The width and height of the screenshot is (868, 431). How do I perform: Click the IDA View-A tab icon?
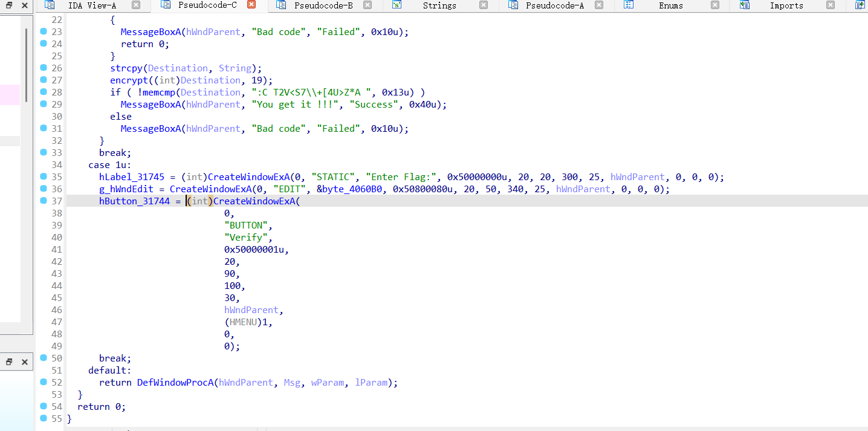click(x=50, y=5)
